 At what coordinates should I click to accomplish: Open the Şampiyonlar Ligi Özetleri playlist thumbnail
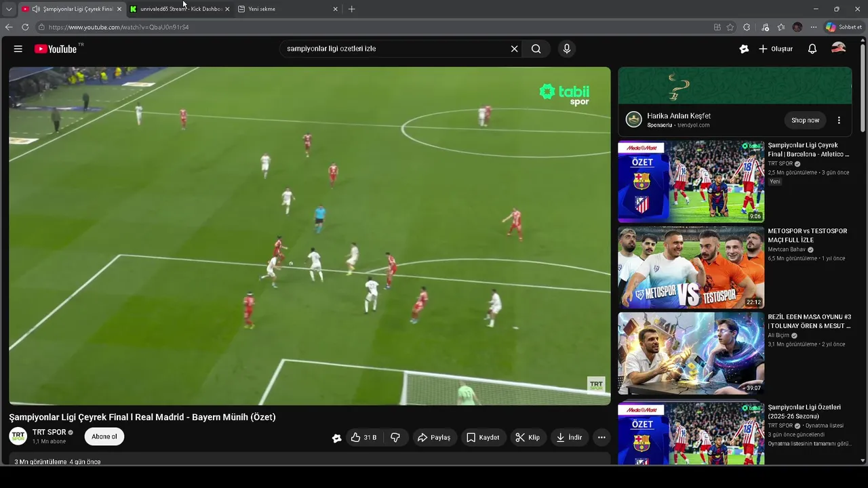pyautogui.click(x=691, y=434)
